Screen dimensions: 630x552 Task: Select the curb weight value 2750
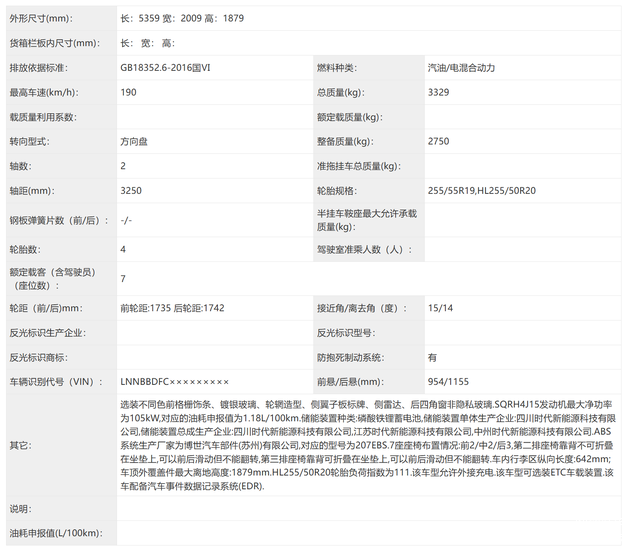(x=438, y=141)
